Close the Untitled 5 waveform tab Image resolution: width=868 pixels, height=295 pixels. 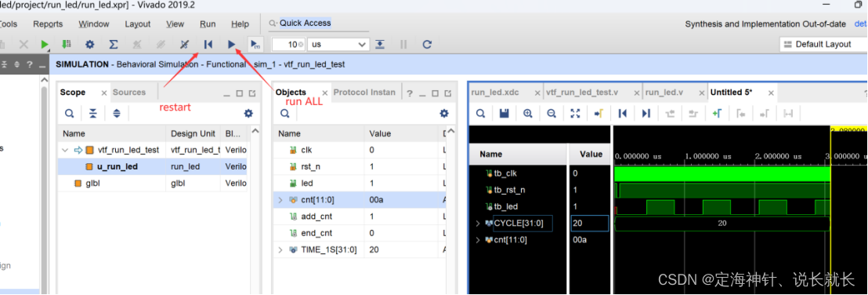coord(771,93)
